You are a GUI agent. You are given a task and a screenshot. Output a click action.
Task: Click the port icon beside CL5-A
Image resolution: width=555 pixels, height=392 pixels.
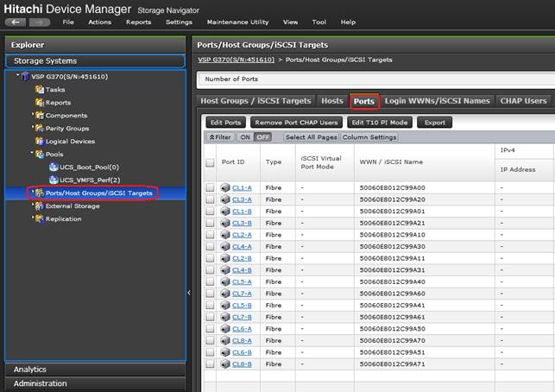pyautogui.click(x=225, y=281)
